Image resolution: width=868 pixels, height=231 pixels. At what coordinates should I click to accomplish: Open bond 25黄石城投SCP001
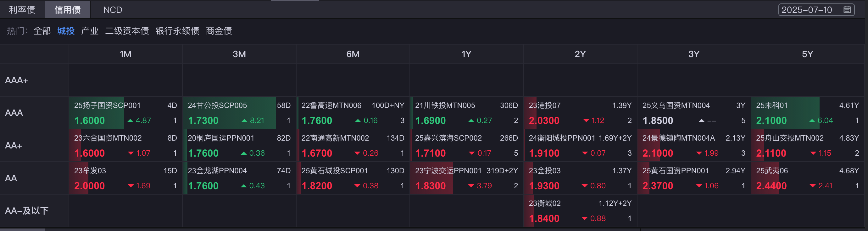coord(334,171)
